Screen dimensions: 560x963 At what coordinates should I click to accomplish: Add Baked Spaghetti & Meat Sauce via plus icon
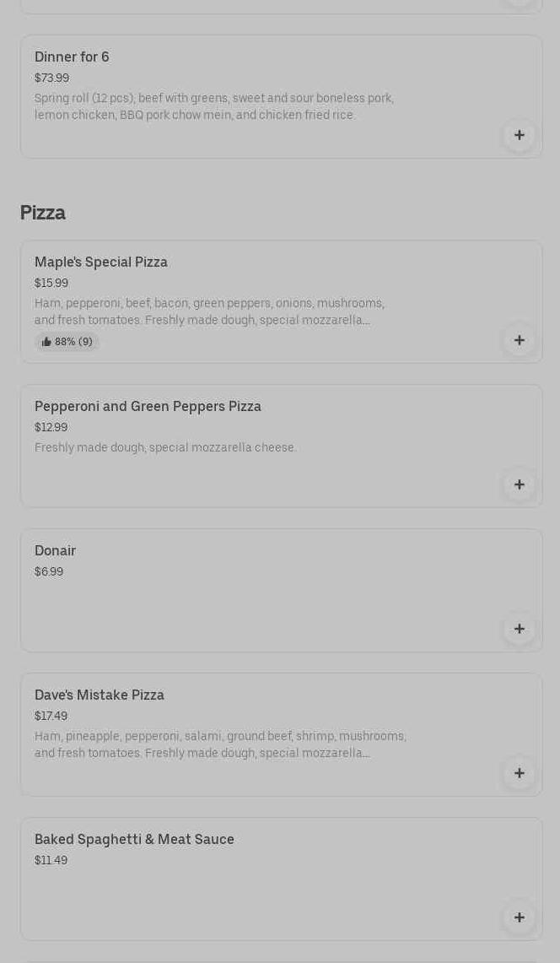[519, 917]
